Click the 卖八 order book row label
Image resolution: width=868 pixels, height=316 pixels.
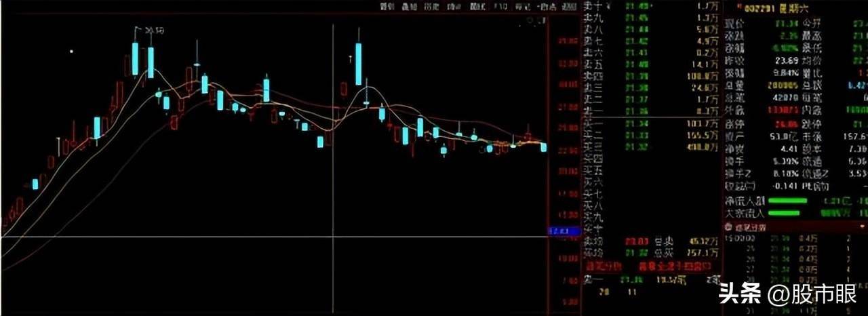click(594, 30)
